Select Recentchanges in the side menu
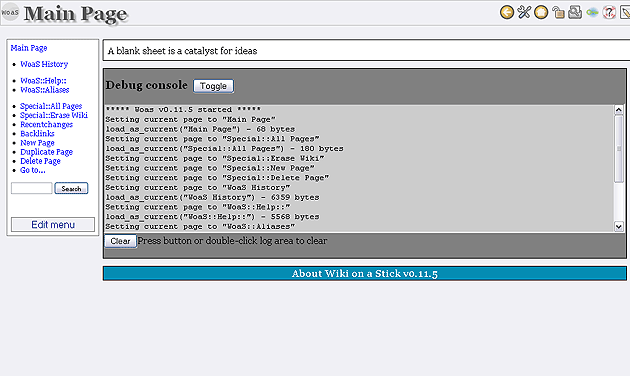630x376 pixels. [47, 125]
